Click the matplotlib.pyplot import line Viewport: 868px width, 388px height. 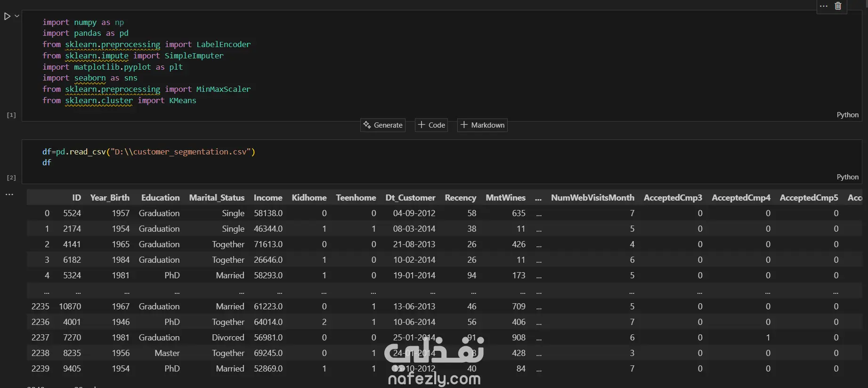[113, 67]
